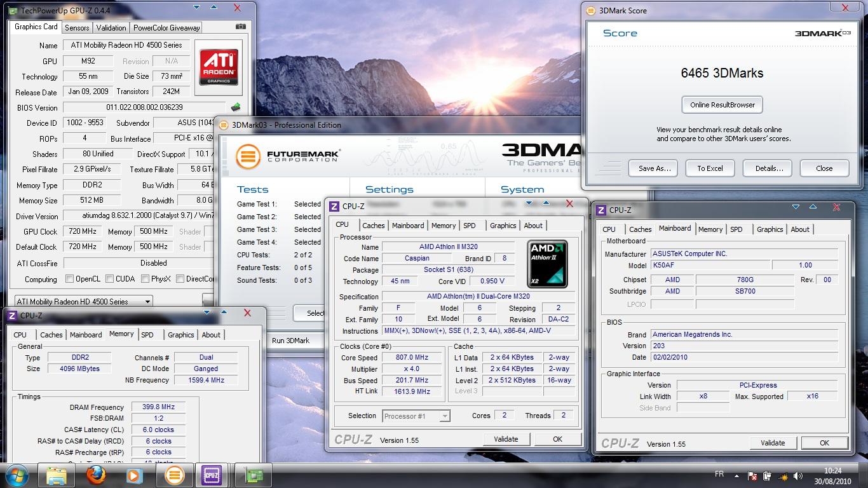Switch to 3DMark03 via its taskbar icon
868x488 pixels.
(x=175, y=475)
